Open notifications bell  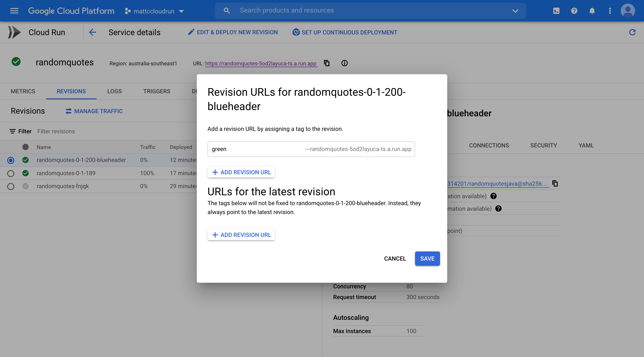tap(592, 11)
